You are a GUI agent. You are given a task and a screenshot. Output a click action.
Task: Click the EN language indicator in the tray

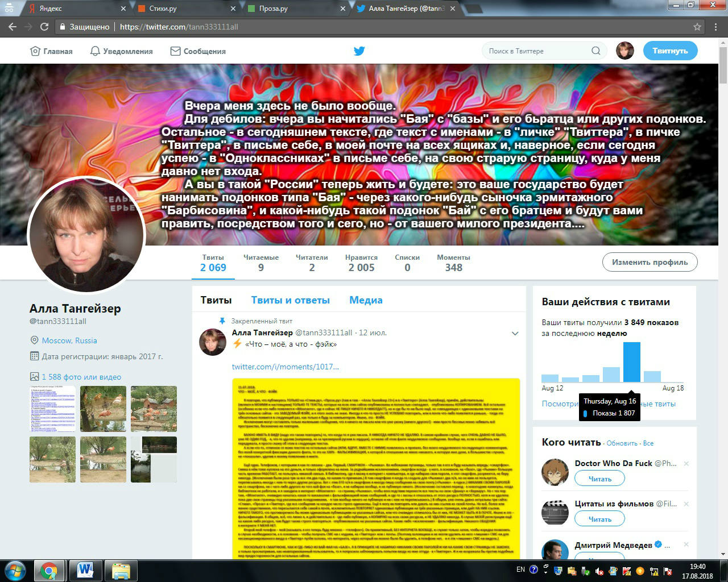pyautogui.click(x=520, y=569)
